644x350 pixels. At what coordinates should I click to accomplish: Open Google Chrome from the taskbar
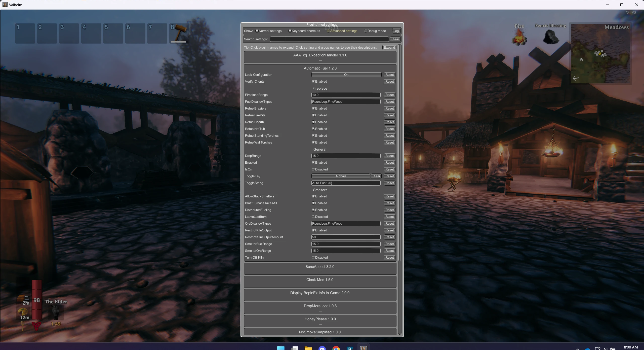tap(336, 348)
